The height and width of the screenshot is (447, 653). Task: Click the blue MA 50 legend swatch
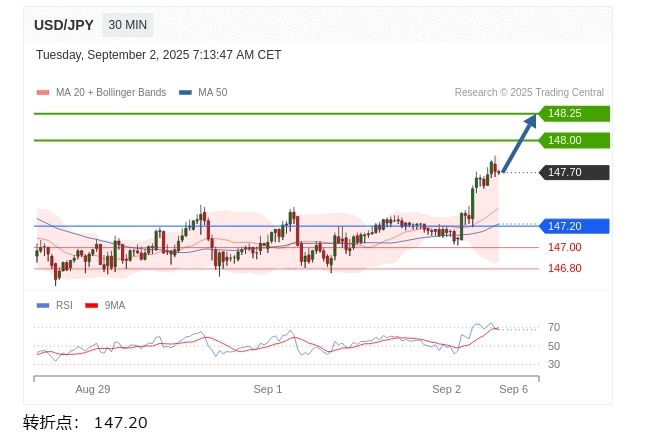point(185,92)
